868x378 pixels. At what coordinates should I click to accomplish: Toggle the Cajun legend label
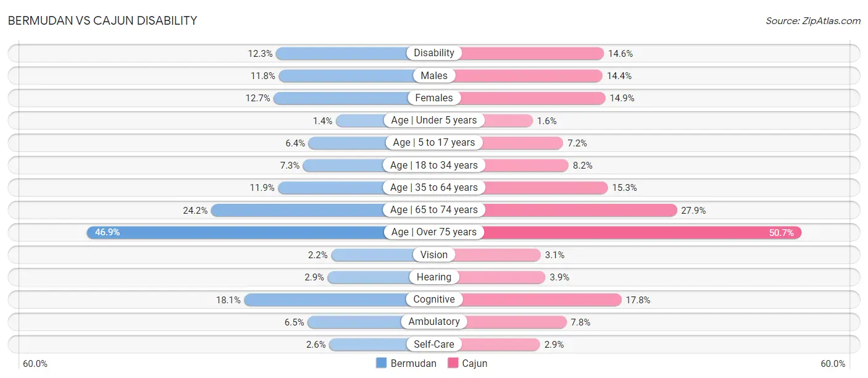coord(475,363)
